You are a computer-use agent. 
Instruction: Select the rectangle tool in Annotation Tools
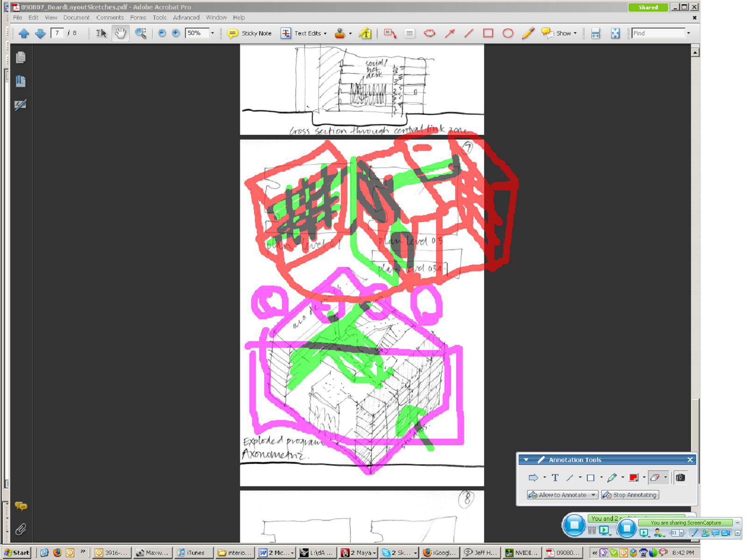pyautogui.click(x=591, y=477)
